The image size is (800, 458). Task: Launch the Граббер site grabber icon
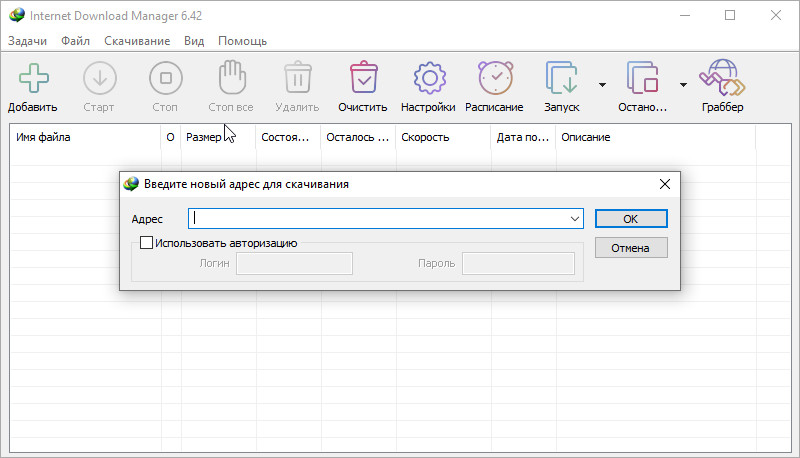click(x=722, y=78)
